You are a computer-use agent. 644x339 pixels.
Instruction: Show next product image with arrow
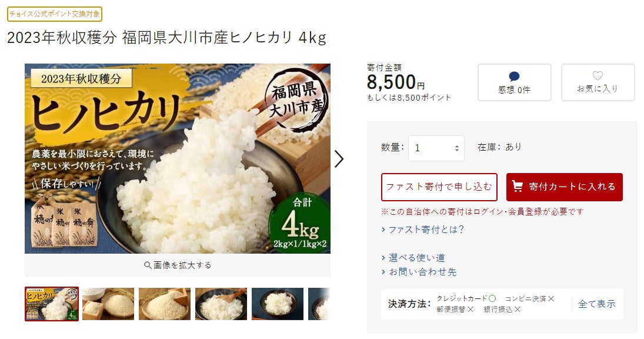coord(339,159)
